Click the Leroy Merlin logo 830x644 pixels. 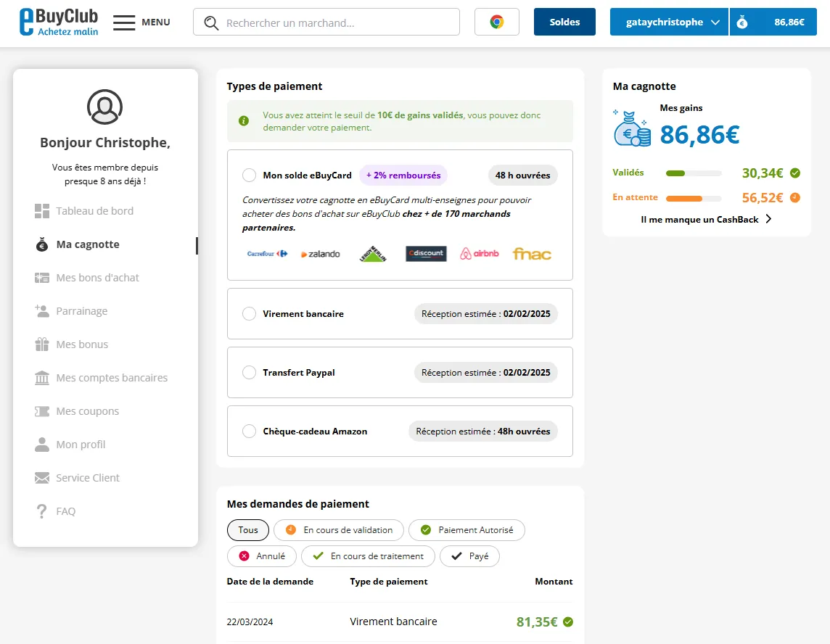[373, 254]
